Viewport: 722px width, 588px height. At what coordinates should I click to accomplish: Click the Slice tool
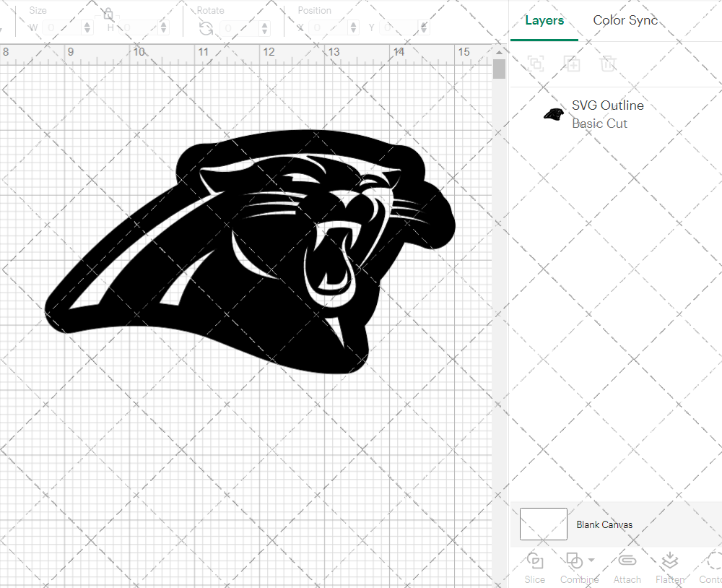pyautogui.click(x=534, y=568)
